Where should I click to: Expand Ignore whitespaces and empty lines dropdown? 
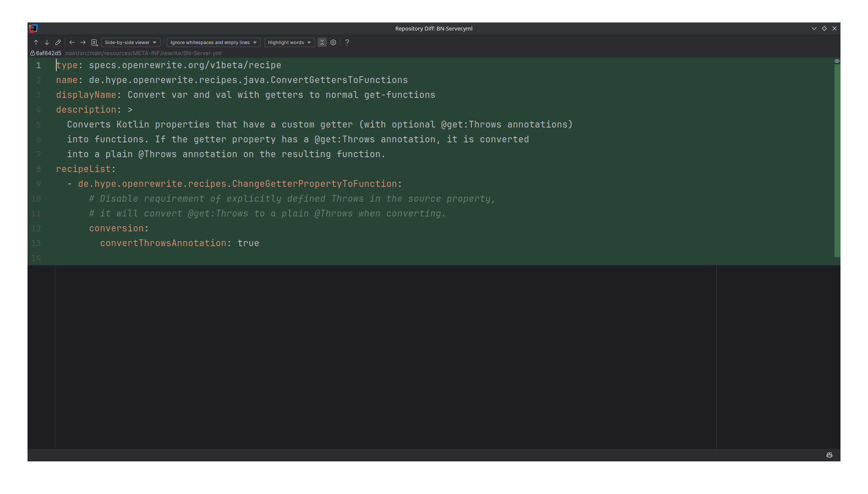pyautogui.click(x=213, y=42)
